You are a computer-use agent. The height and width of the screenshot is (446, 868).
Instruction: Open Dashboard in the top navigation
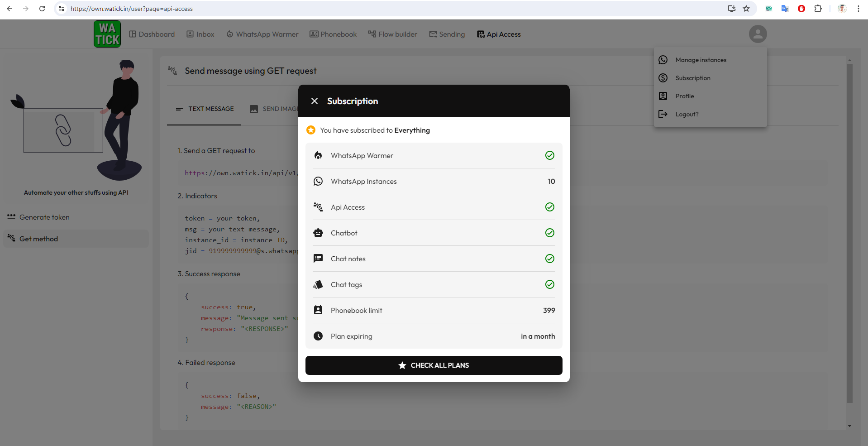point(152,34)
